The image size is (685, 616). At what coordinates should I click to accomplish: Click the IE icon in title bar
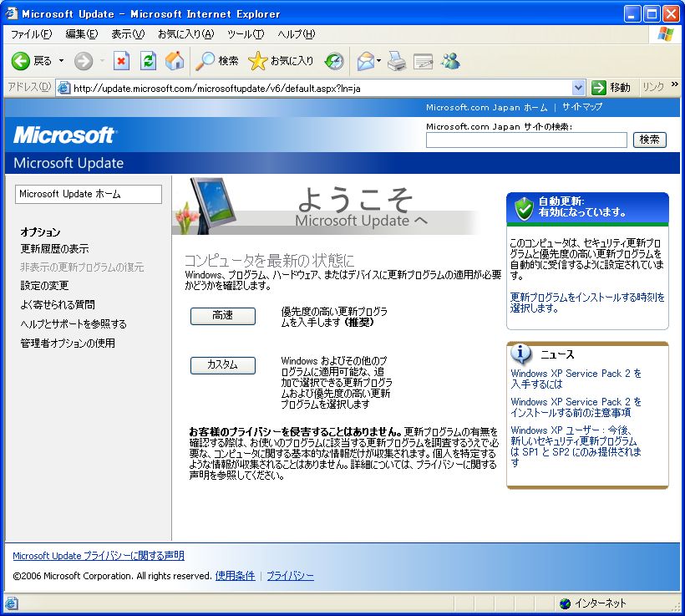point(11,13)
